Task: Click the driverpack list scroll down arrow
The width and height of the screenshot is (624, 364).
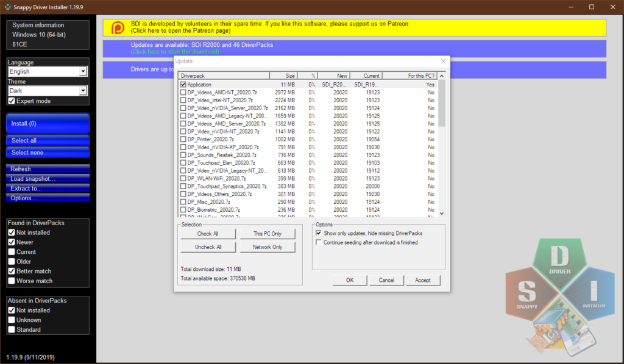Action: point(441,214)
